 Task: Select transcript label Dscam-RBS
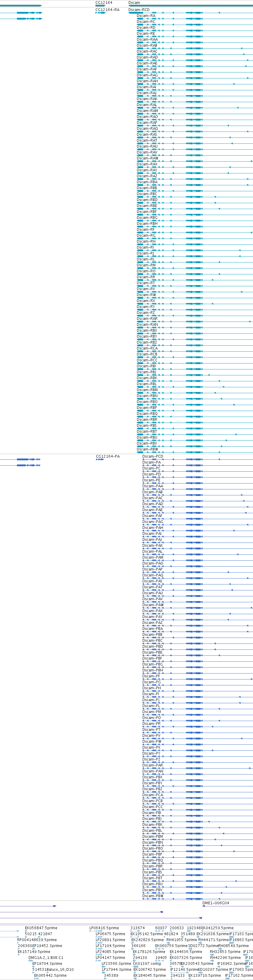(147, 426)
